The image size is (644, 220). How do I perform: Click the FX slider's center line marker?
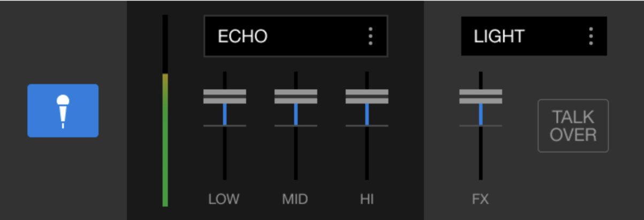tap(481, 126)
